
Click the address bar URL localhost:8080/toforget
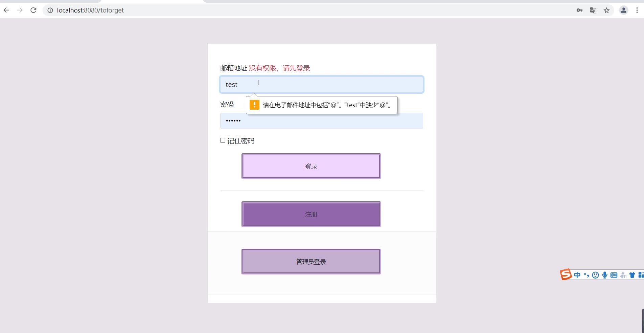coord(90,10)
